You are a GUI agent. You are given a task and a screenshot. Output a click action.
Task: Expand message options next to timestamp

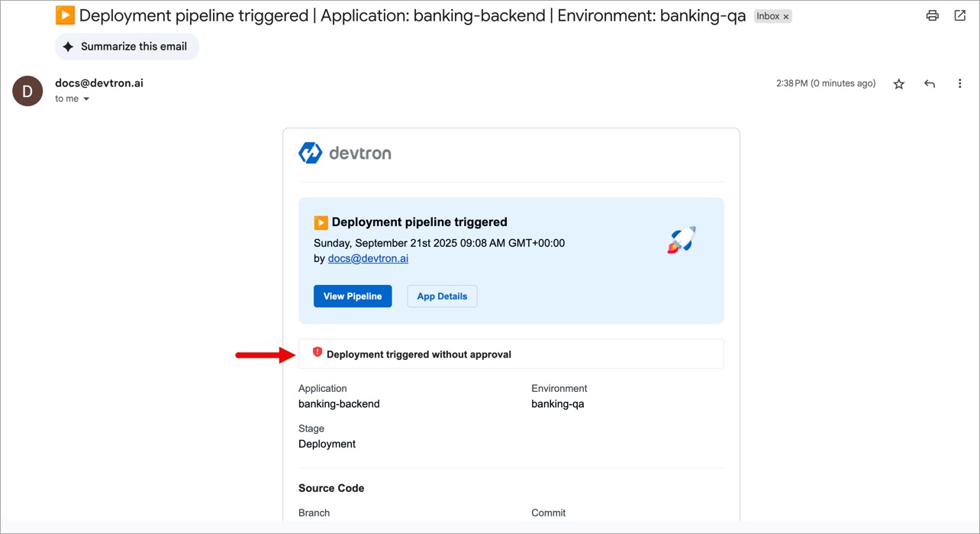click(x=959, y=83)
